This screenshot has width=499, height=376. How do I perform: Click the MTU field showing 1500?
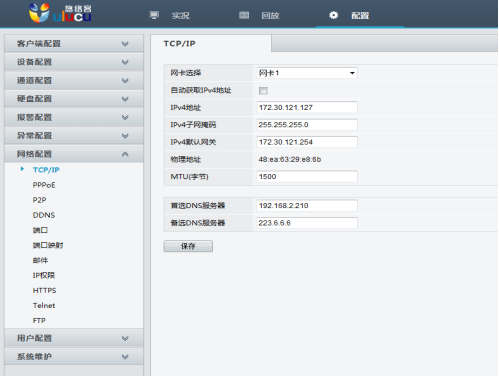coord(307,177)
